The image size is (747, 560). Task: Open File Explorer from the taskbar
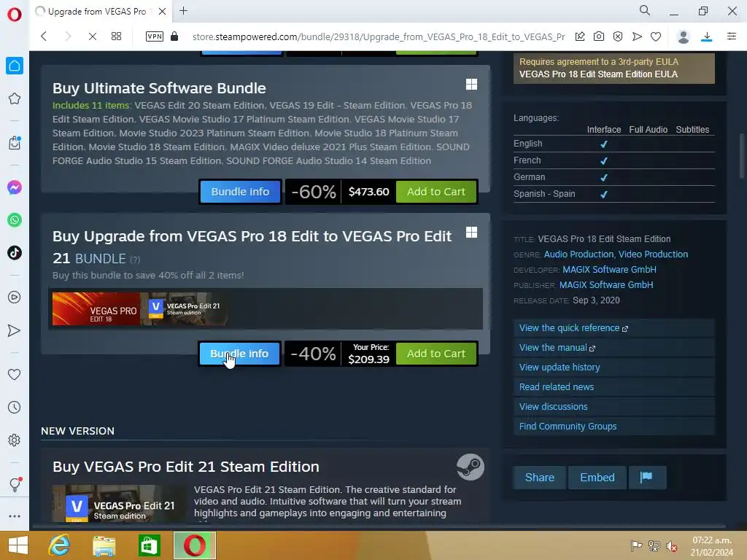coord(104,545)
